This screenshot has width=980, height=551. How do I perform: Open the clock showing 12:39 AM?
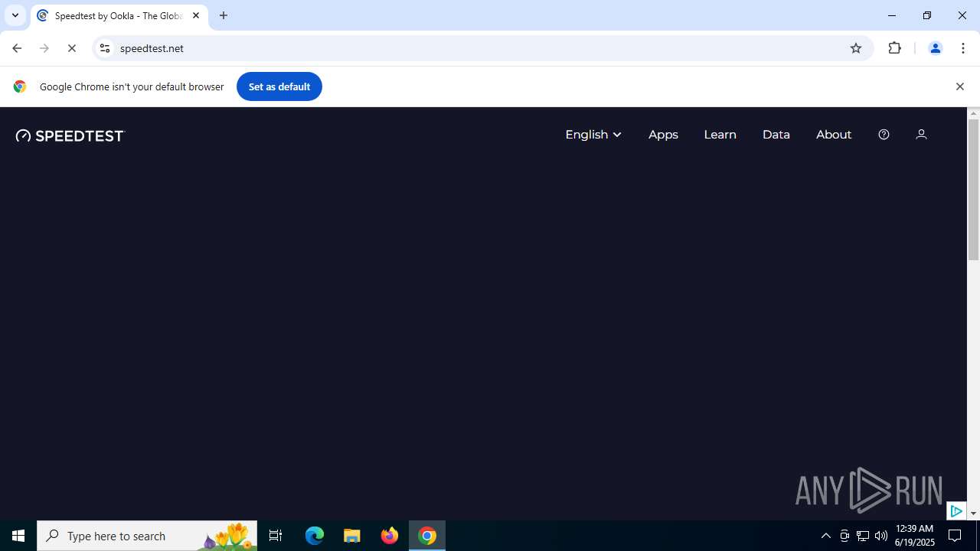914,536
